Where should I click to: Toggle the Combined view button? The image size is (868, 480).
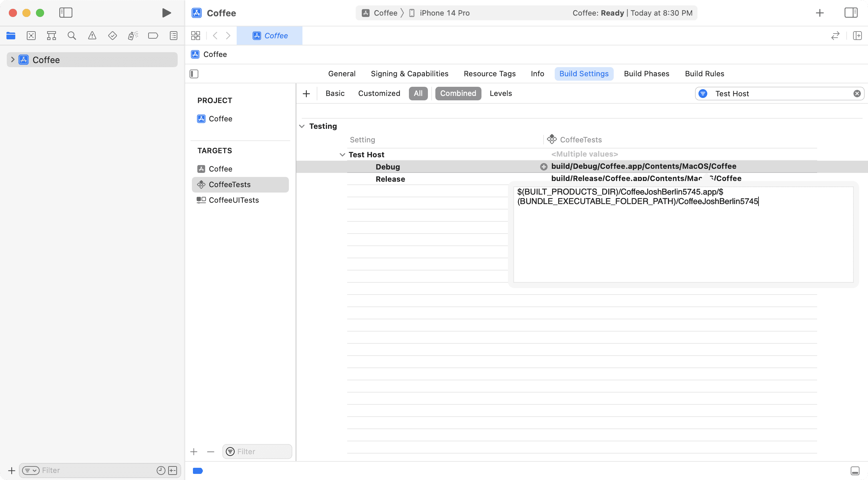(458, 94)
